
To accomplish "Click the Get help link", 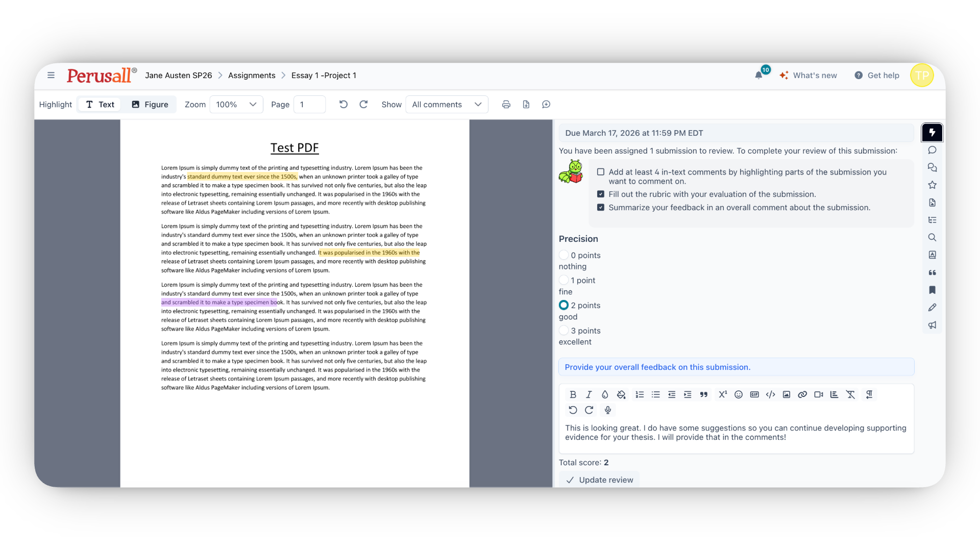I will click(877, 76).
